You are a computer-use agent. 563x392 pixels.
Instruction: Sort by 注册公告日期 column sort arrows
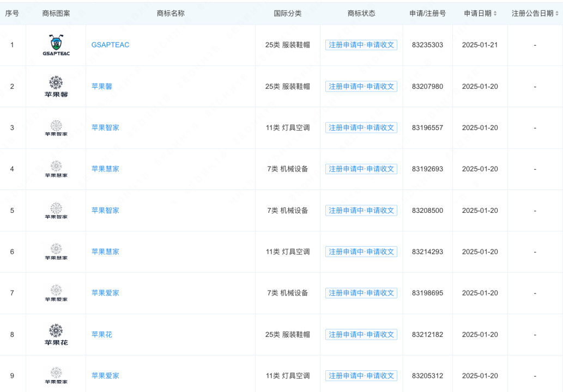click(557, 14)
